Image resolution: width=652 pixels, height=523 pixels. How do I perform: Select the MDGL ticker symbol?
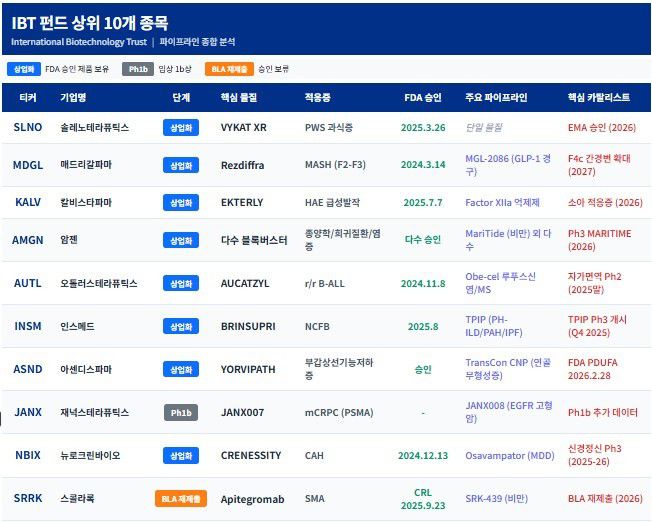click(28, 165)
